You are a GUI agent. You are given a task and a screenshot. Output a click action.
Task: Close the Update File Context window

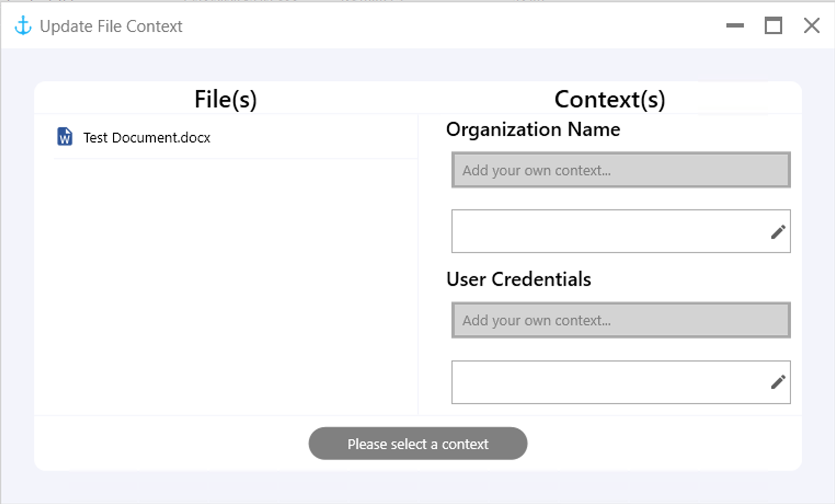(811, 26)
